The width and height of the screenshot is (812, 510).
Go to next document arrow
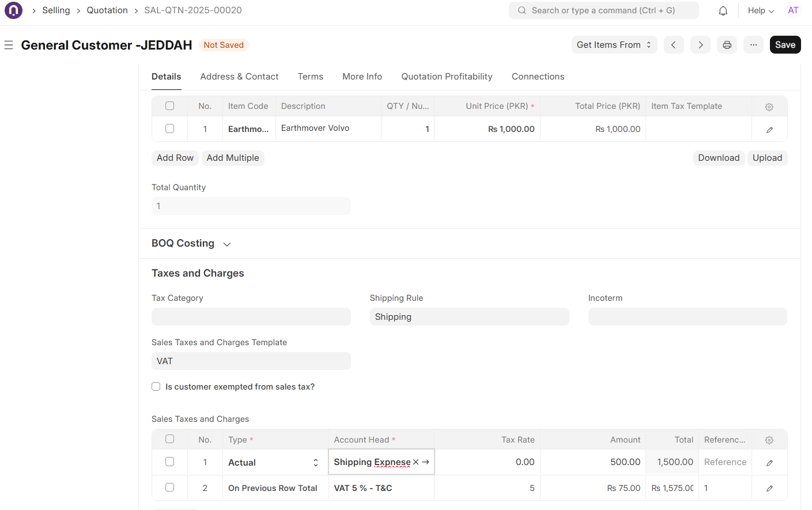(x=700, y=45)
